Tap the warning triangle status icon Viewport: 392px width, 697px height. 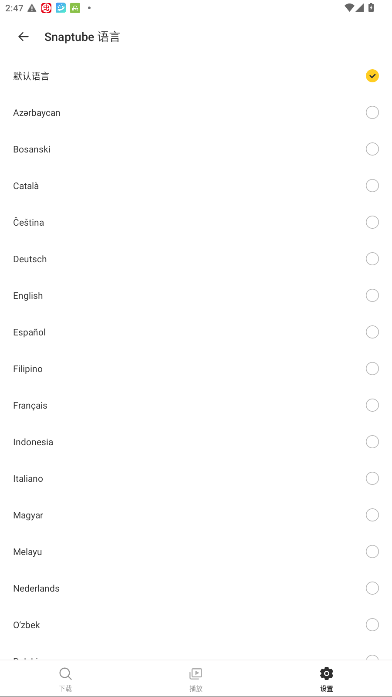32,8
